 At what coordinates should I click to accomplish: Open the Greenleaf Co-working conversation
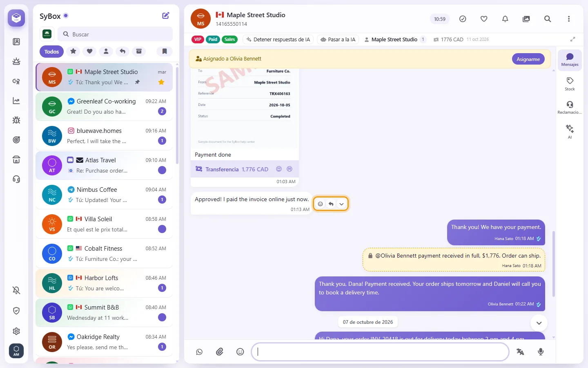(x=104, y=106)
